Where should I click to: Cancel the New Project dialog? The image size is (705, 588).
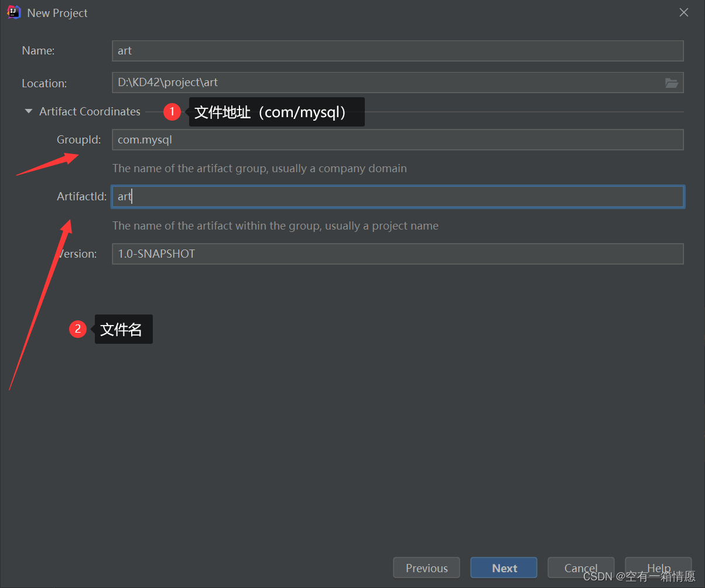pos(581,568)
